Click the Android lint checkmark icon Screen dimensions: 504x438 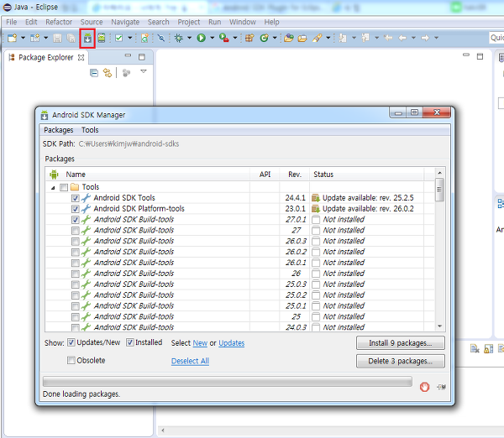point(119,38)
